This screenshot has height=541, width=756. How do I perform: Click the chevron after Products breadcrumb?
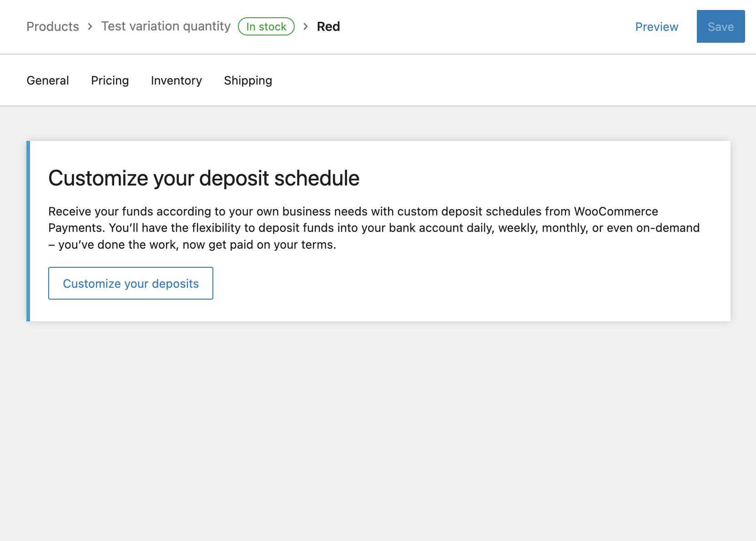click(90, 26)
